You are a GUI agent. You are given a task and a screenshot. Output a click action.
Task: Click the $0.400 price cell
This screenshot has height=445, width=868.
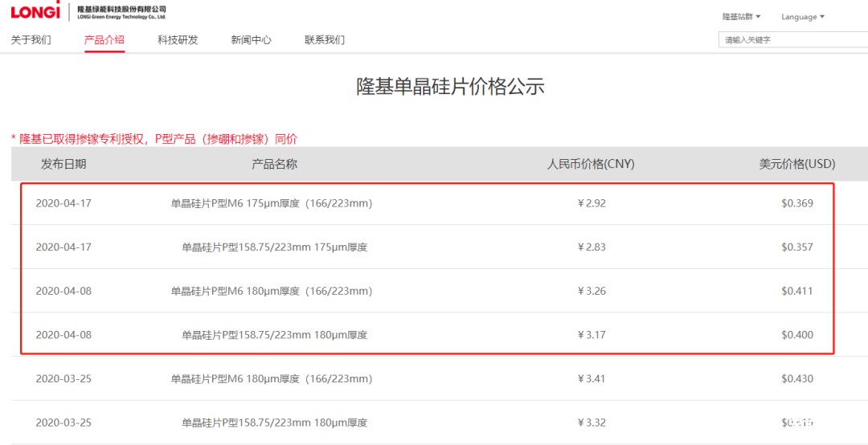click(x=797, y=335)
